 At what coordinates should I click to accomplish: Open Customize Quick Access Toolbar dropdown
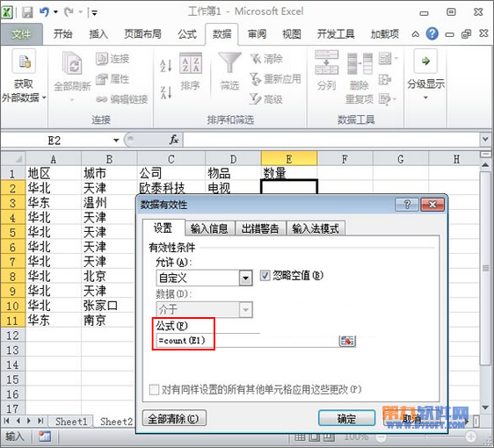pos(94,13)
